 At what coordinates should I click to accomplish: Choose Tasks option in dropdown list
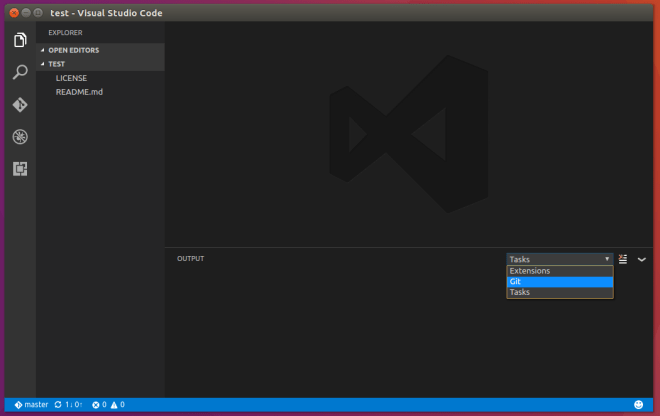tap(559, 293)
